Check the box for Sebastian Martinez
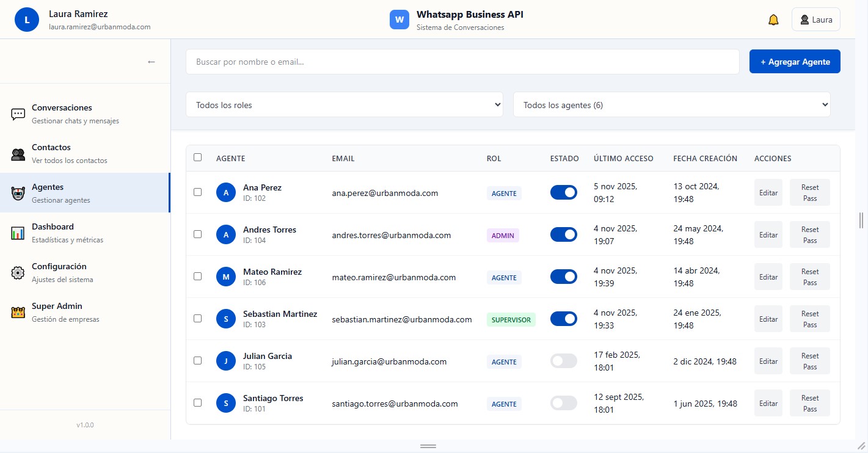The height and width of the screenshot is (453, 868). [x=197, y=318]
